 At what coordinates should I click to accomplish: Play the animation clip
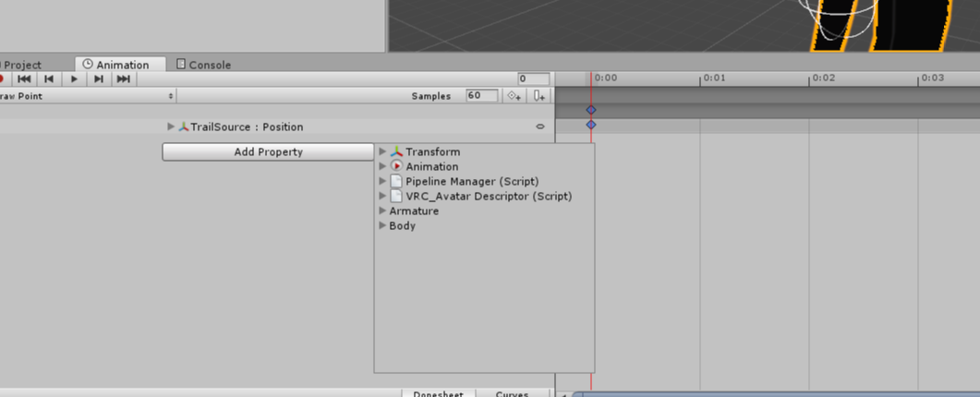[75, 78]
